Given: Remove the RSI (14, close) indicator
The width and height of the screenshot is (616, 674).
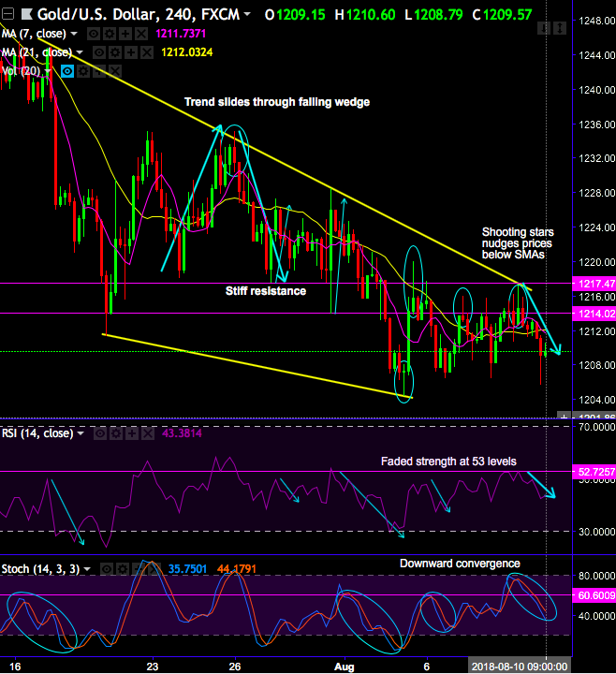Looking at the screenshot, I should coord(147,433).
